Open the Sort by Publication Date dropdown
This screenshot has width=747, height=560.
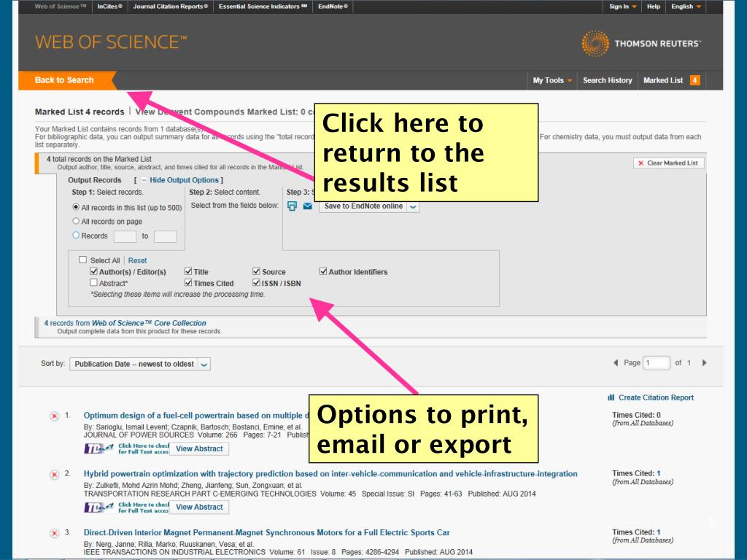coord(140,365)
